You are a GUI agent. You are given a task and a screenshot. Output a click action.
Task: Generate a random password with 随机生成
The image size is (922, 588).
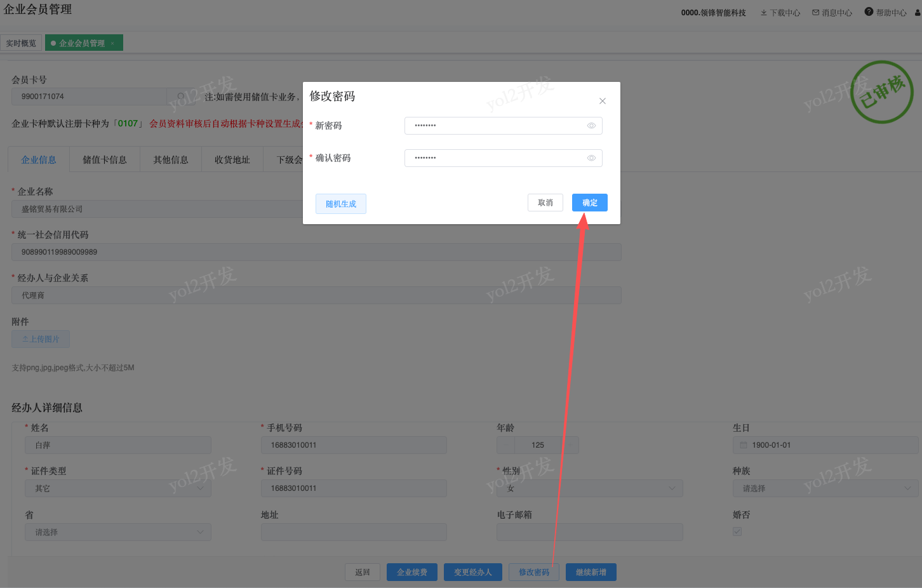click(x=341, y=204)
